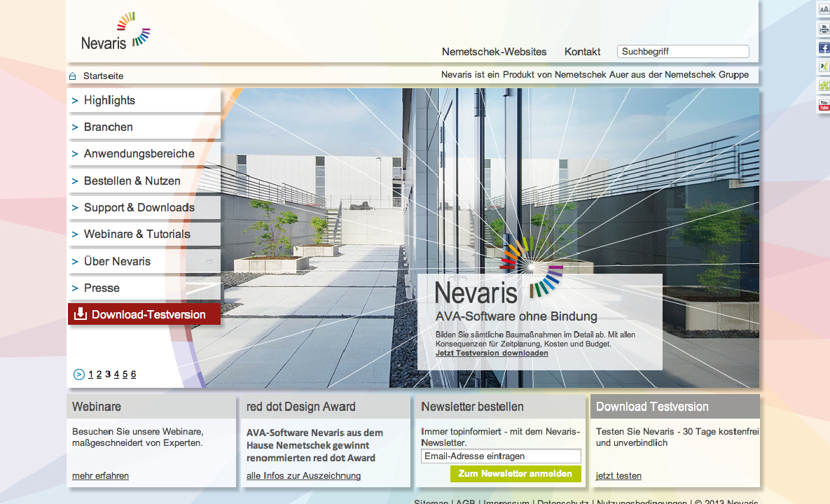
Task: Go to Startseite via the home icon
Action: click(x=73, y=76)
